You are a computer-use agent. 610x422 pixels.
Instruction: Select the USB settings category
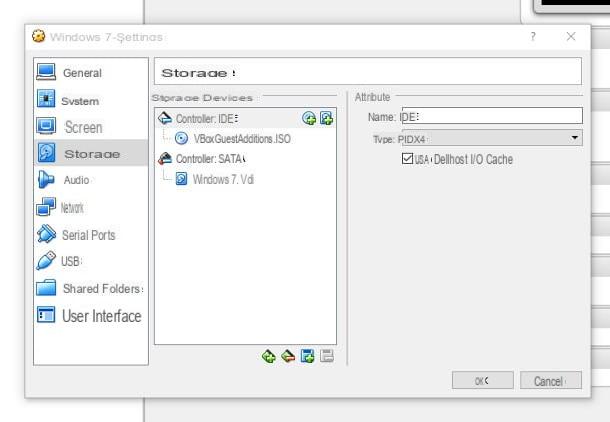coord(91,261)
